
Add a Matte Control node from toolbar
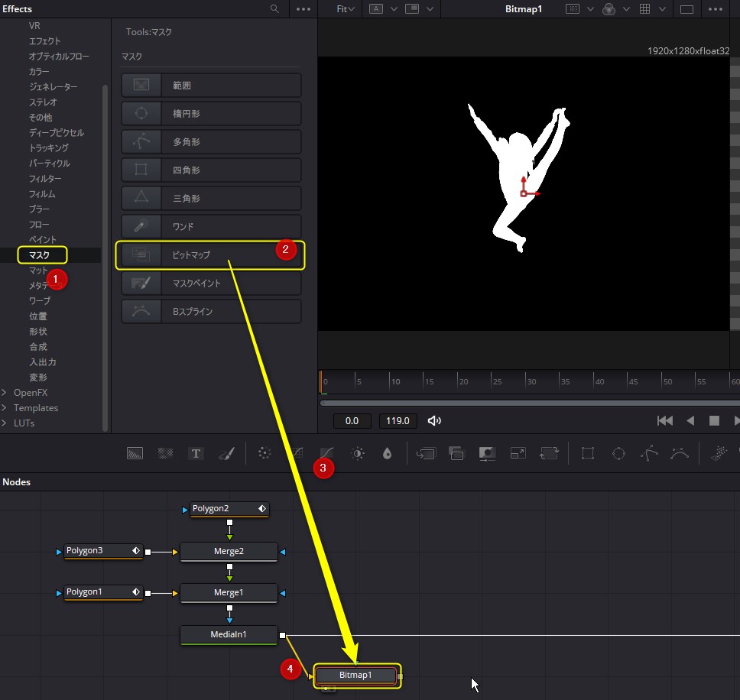487,454
